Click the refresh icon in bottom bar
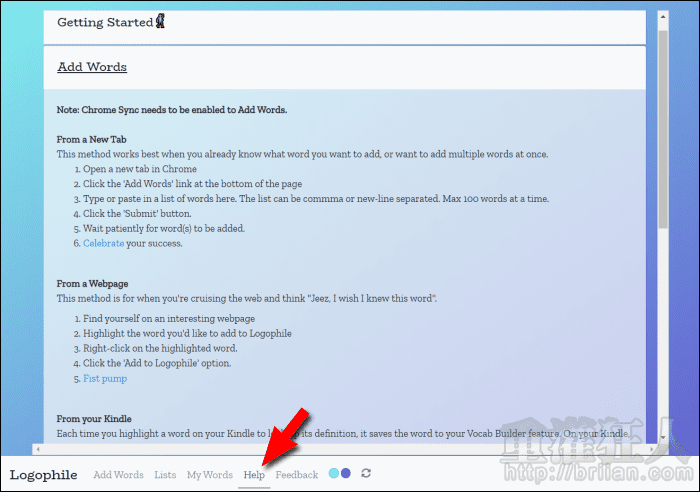The width and height of the screenshot is (700, 492). tap(366, 474)
